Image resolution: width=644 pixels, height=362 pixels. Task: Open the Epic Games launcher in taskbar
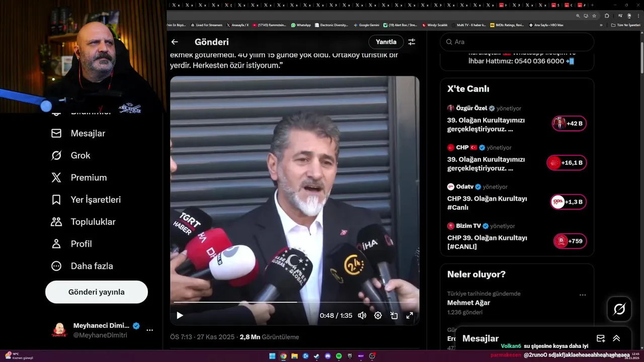point(350,356)
